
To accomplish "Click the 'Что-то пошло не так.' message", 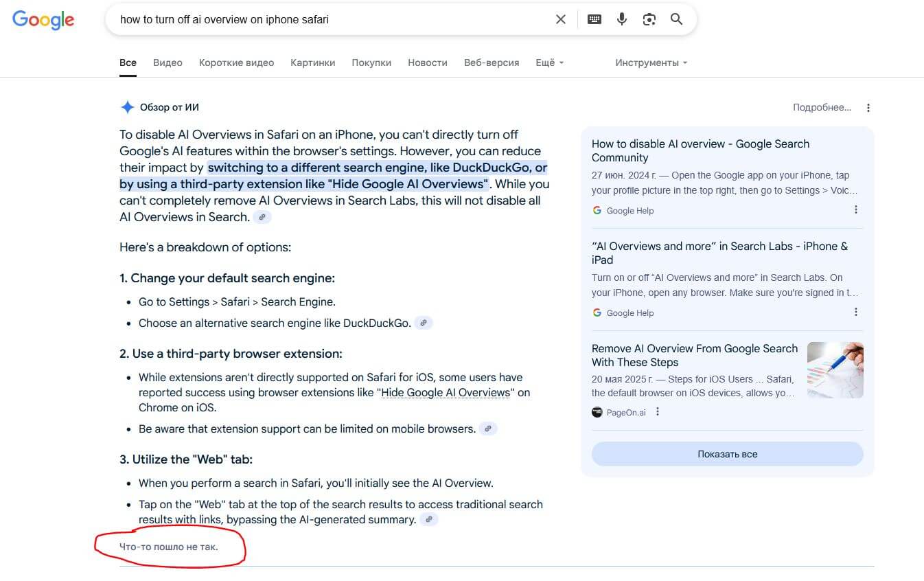I will (169, 547).
